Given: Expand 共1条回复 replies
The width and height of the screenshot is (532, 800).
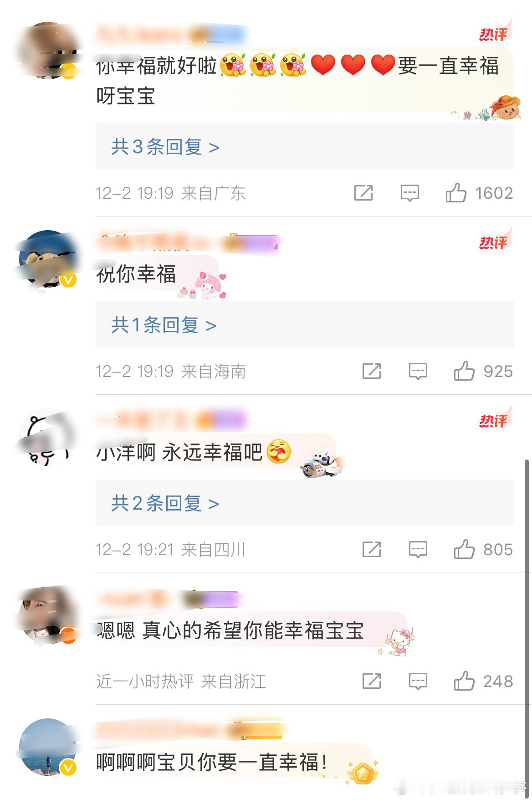Looking at the screenshot, I should 164,325.
